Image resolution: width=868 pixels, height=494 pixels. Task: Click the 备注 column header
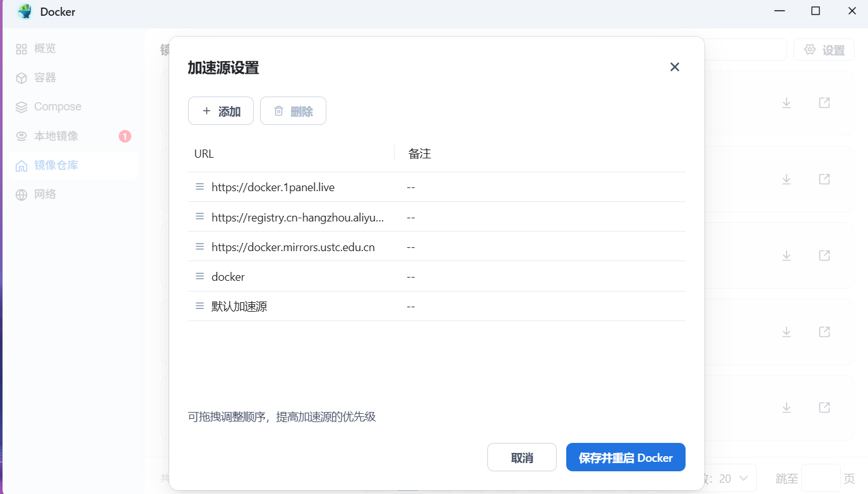[x=420, y=153]
